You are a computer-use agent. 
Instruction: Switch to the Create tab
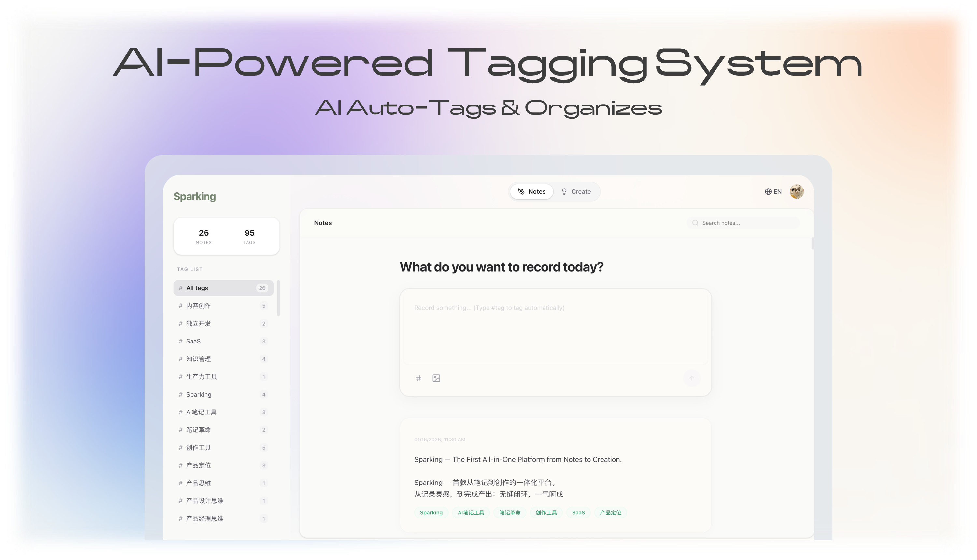576,191
